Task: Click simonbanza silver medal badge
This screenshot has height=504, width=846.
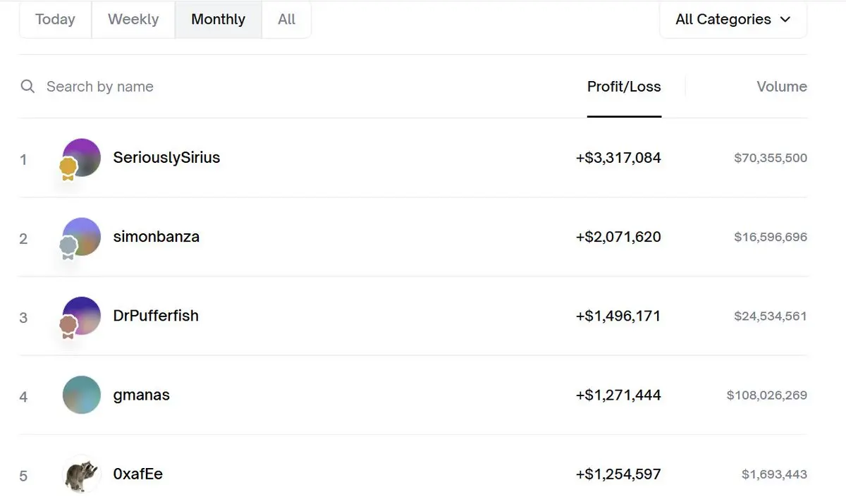Action: (x=68, y=247)
